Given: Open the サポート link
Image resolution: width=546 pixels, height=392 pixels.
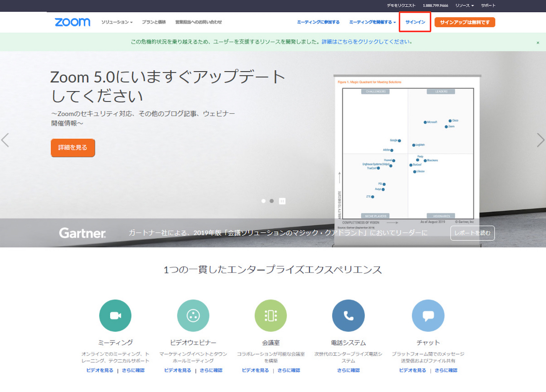Looking at the screenshot, I should point(488,5).
